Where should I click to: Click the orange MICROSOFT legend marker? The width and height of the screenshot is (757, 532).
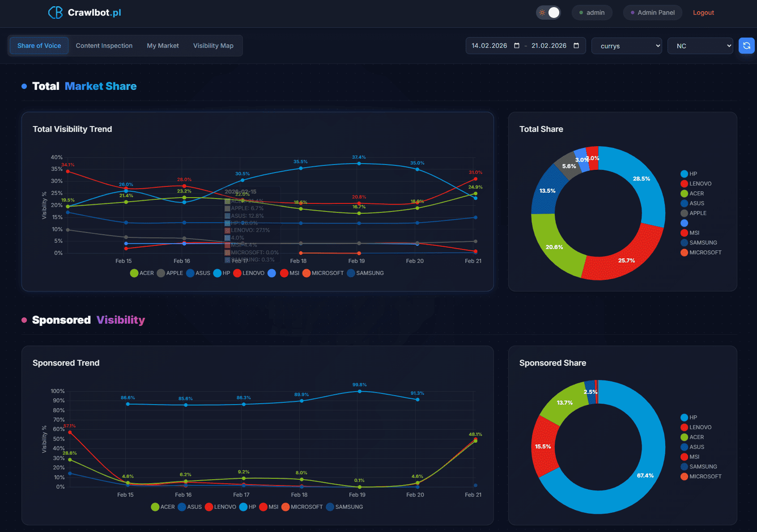306,273
